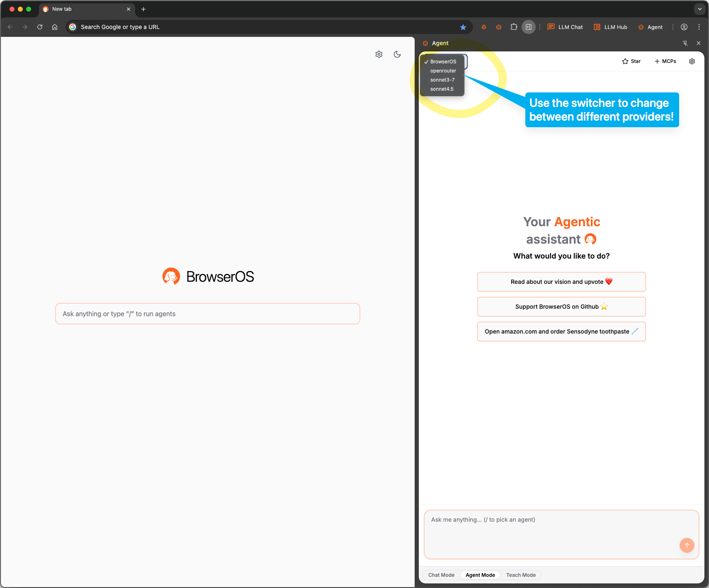The height and width of the screenshot is (588, 709).
Task: Open LLM Chat from the toolbar
Action: 565,27
